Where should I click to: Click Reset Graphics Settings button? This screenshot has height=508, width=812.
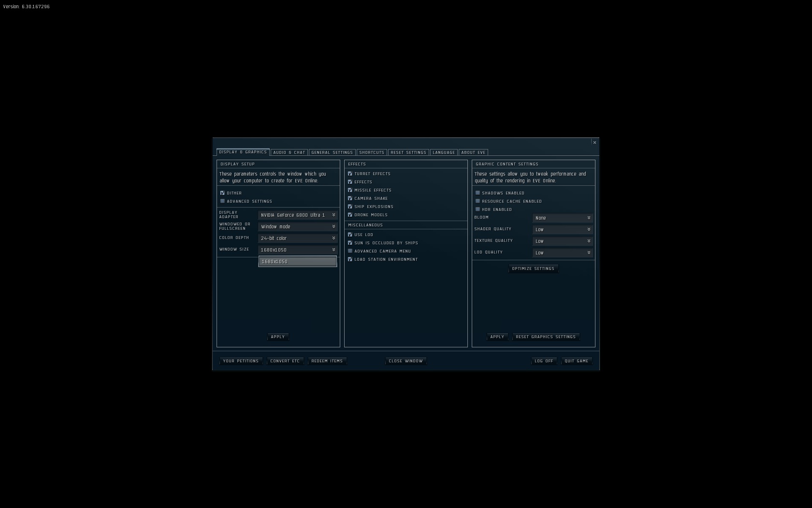(x=546, y=337)
